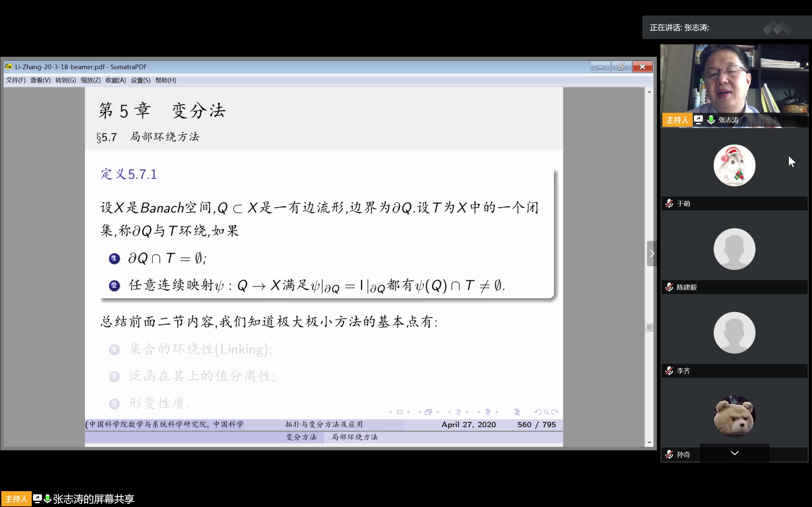Open the 缩放(Z) zoom menu
The height and width of the screenshot is (507, 812).
pos(90,80)
